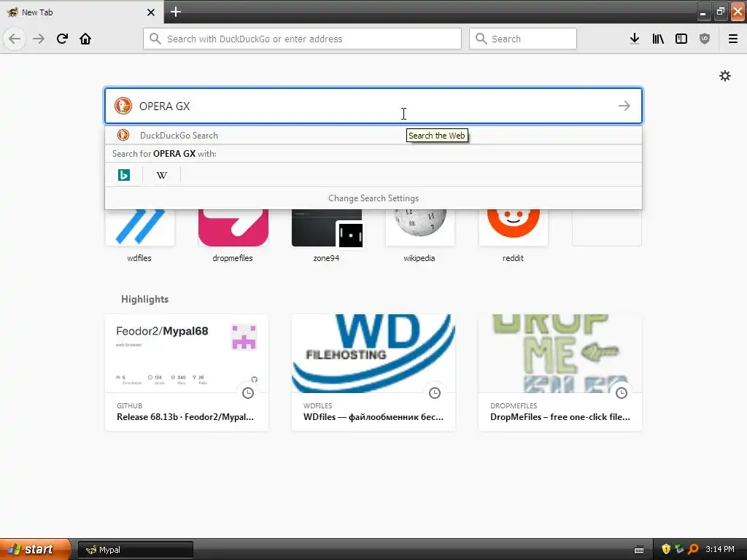Click the magnifier tray icon
The height and width of the screenshot is (560, 747).
(x=693, y=549)
